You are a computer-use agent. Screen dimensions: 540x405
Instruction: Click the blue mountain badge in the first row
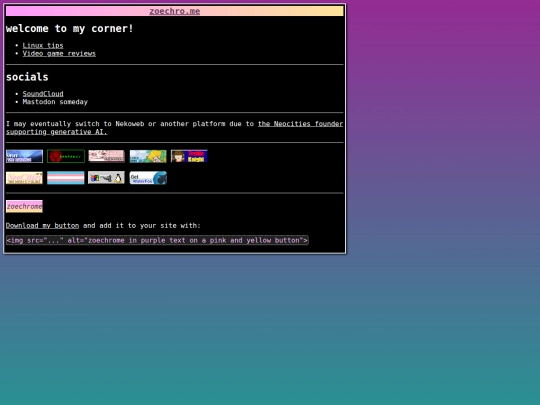pyautogui.click(x=24, y=156)
